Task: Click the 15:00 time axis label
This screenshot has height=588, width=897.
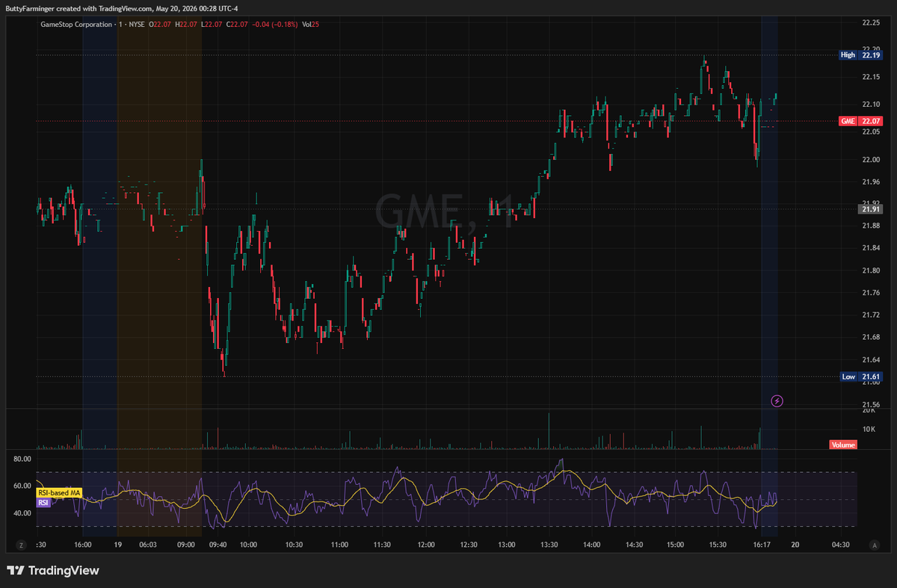Action: coord(675,545)
